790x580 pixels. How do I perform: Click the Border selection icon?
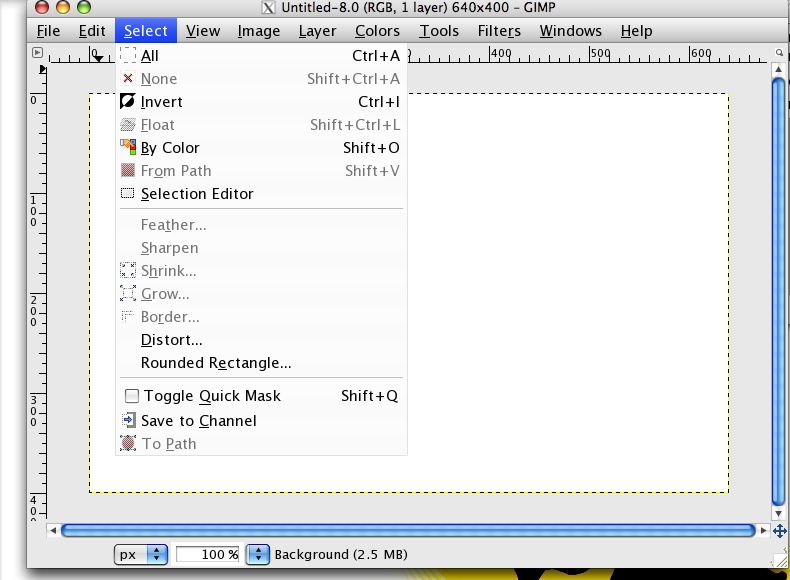point(127,316)
